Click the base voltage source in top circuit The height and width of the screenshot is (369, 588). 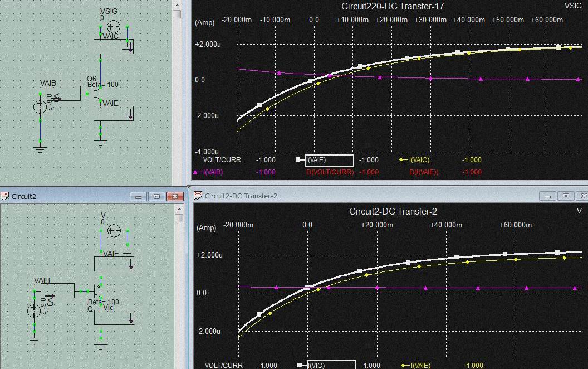(x=40, y=106)
